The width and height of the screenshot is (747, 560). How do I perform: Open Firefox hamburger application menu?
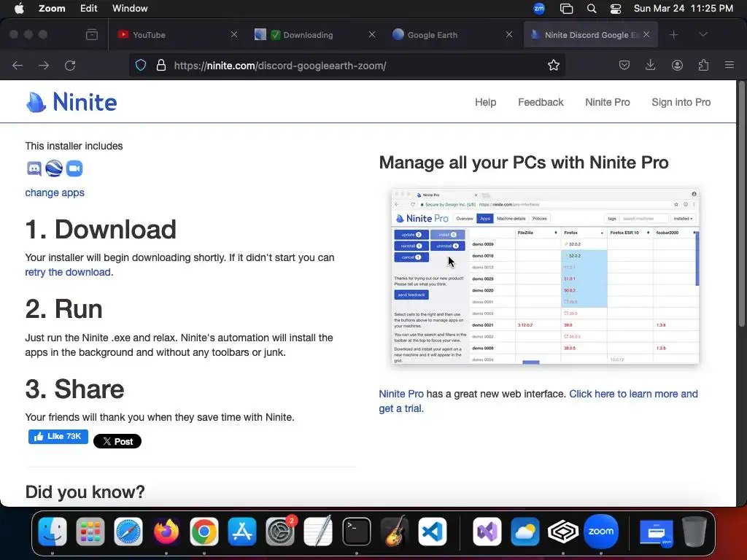[729, 65]
